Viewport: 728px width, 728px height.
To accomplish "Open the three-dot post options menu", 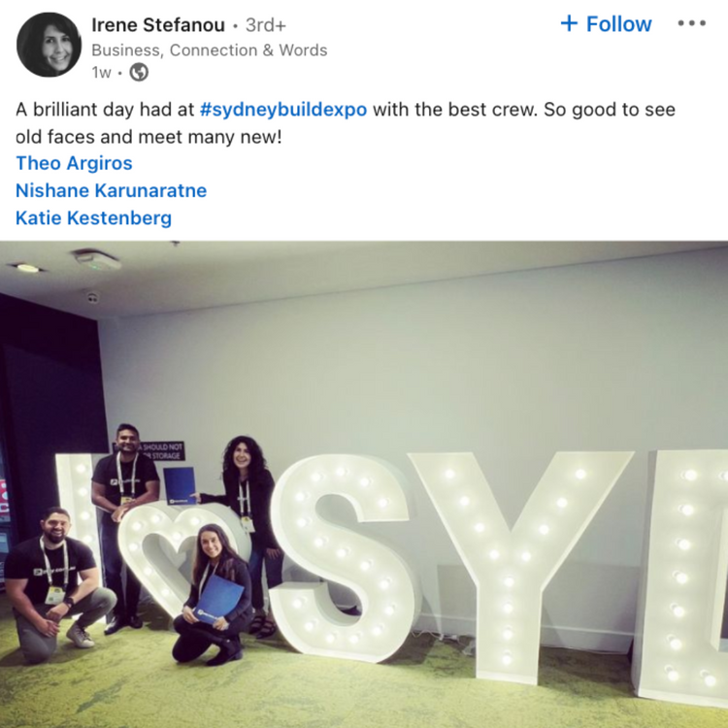I will pyautogui.click(x=691, y=23).
